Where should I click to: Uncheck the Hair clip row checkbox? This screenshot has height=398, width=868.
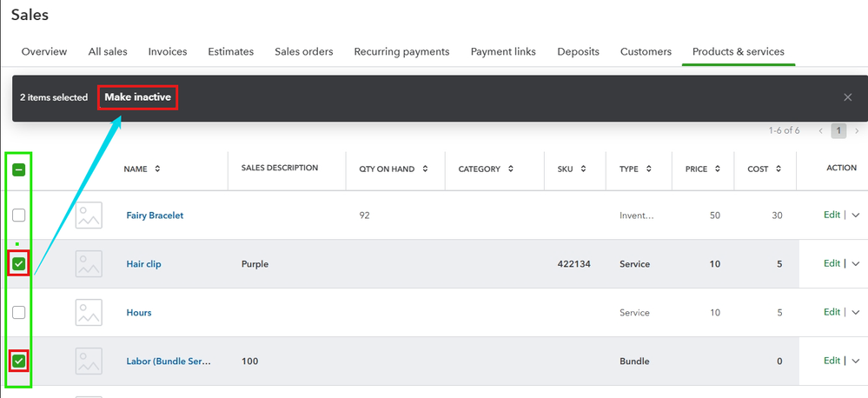pos(18,264)
